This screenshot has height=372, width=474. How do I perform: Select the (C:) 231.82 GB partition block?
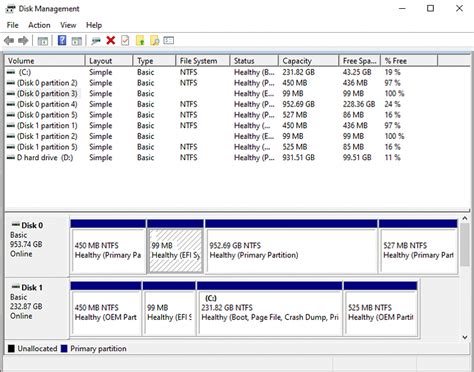point(270,309)
